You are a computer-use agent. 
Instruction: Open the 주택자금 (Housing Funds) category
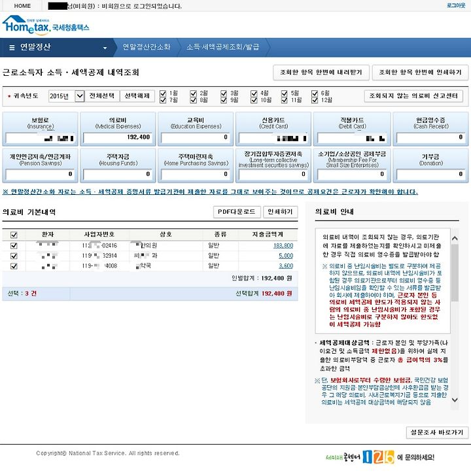(x=118, y=165)
